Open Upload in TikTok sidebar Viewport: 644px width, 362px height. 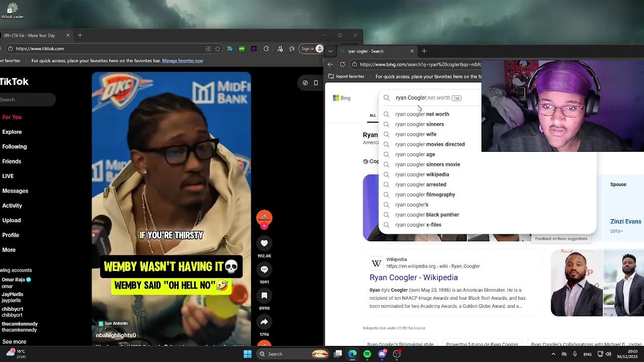[11, 220]
